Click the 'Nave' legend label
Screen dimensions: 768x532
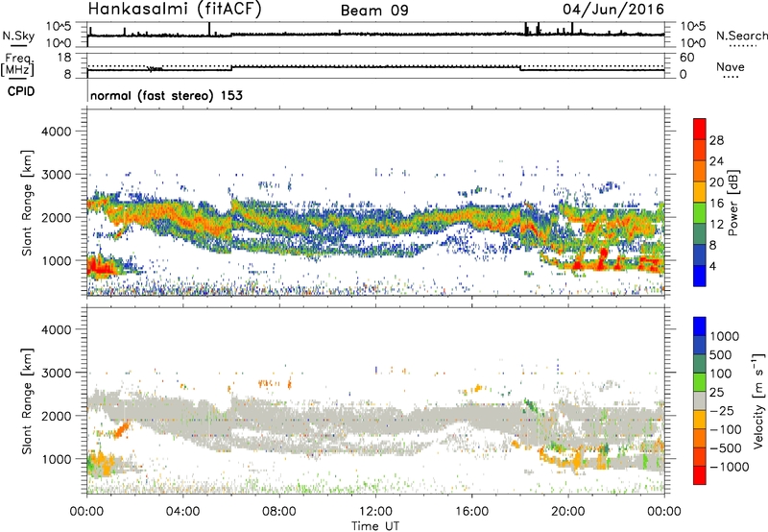[x=730, y=67]
